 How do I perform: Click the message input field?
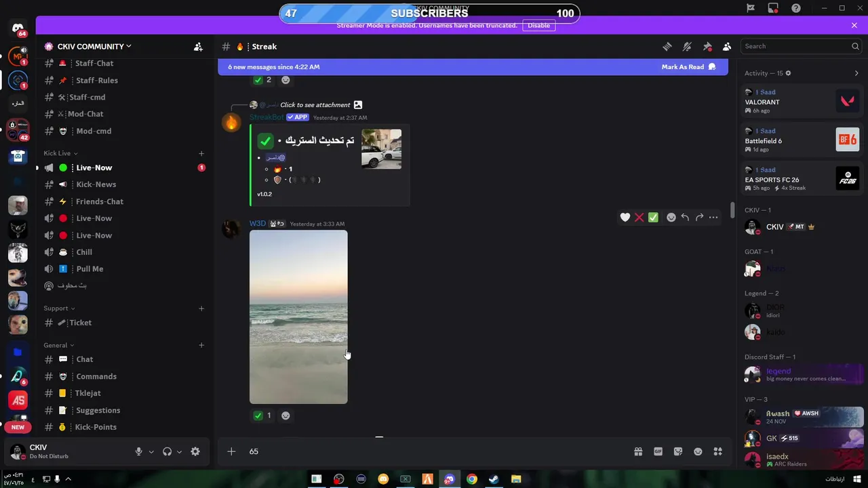(x=434, y=451)
